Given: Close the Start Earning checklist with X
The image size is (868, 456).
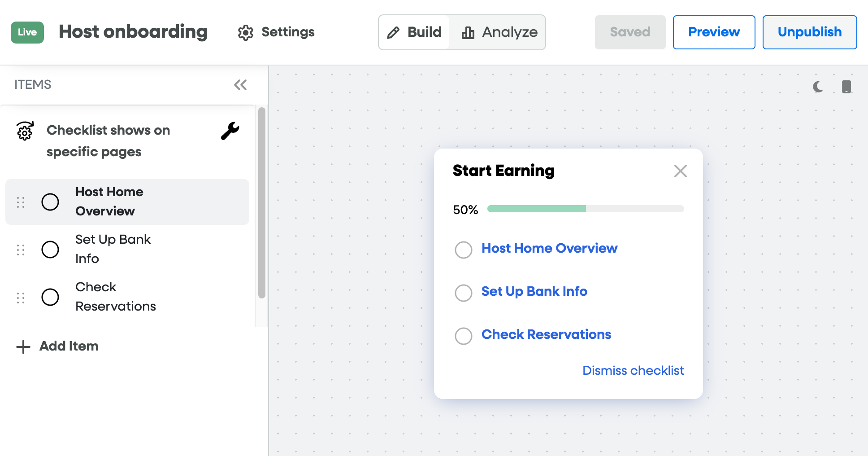Looking at the screenshot, I should pyautogui.click(x=680, y=171).
